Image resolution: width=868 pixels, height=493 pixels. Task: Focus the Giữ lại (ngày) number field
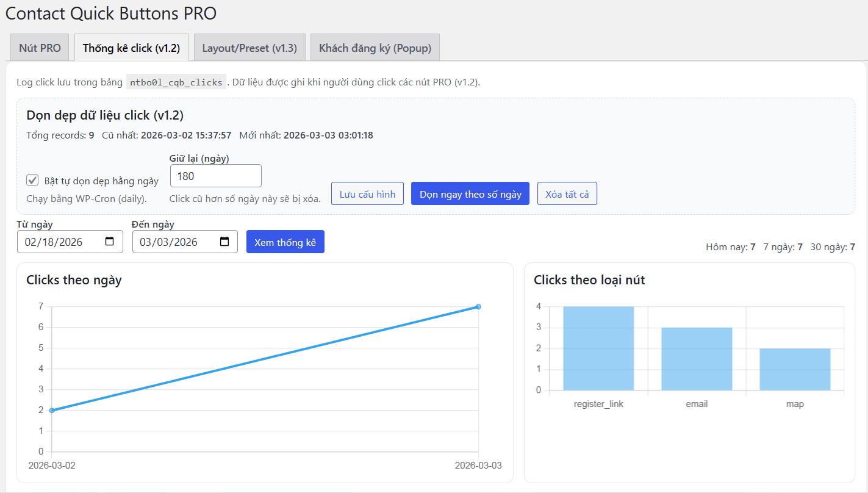pyautogui.click(x=215, y=176)
